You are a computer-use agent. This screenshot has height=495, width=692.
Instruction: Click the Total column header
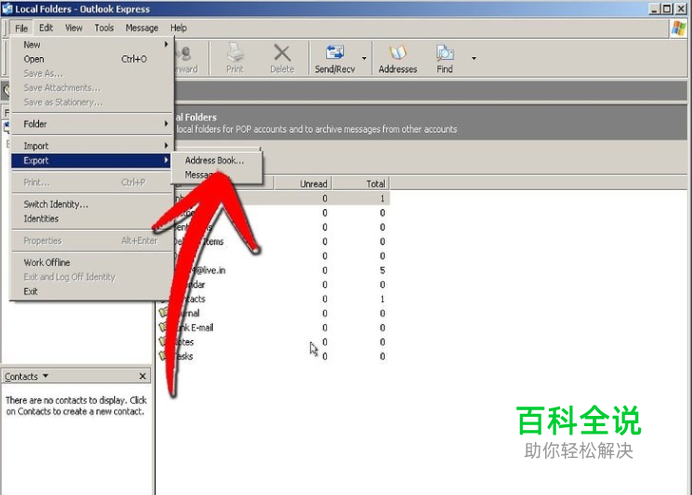pos(361,184)
